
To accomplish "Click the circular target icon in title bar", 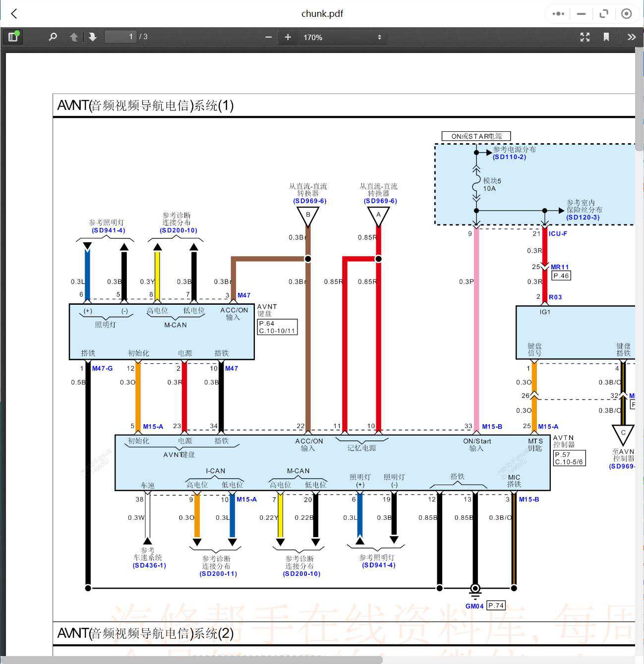I will point(626,13).
